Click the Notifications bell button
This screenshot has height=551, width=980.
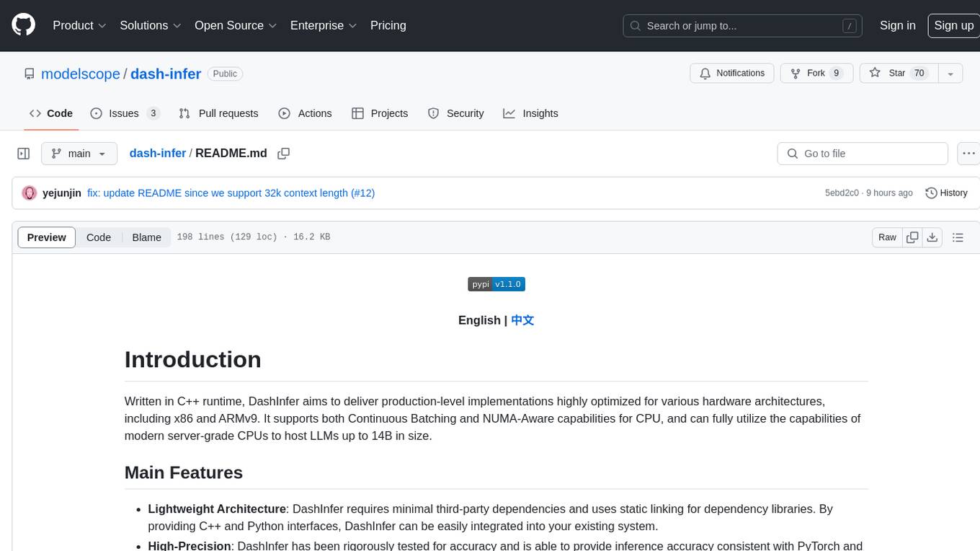click(732, 73)
